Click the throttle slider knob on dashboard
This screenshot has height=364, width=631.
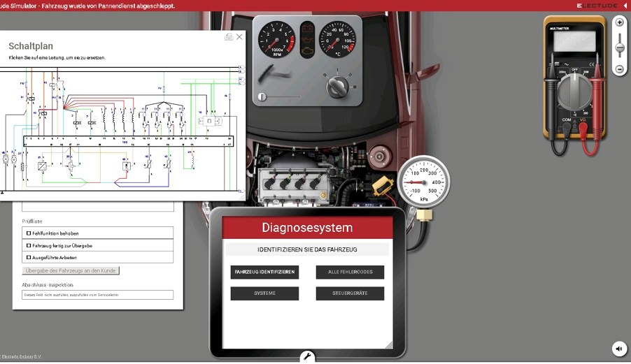click(262, 96)
